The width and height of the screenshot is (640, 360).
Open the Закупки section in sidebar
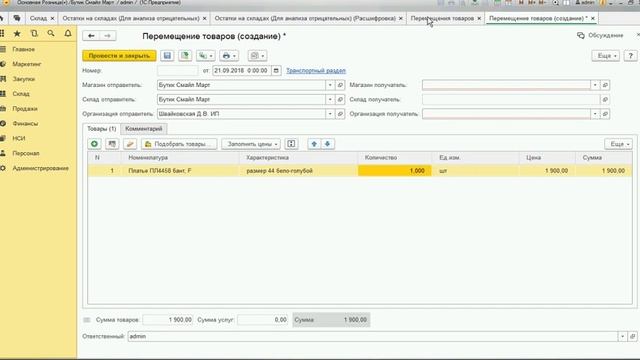click(x=23, y=79)
